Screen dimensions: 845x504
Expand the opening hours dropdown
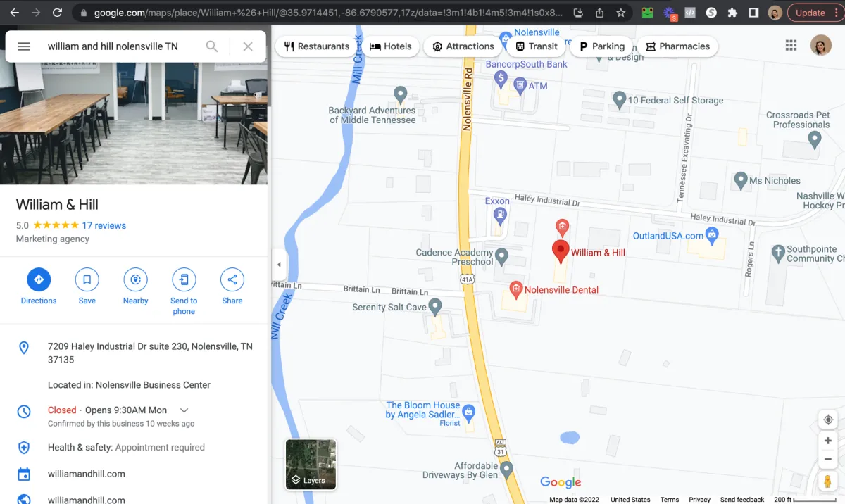(184, 410)
